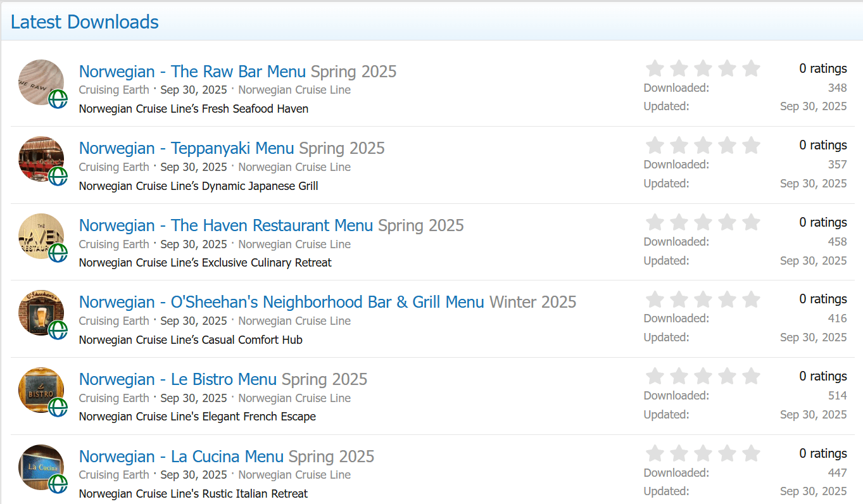The height and width of the screenshot is (504, 863).
Task: Click Cruising Earth author under Raw Bar Menu
Action: [114, 90]
